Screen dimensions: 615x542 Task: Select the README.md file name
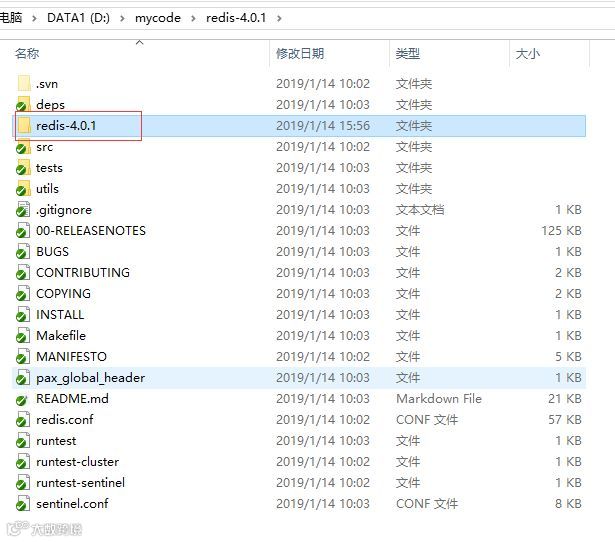point(72,398)
